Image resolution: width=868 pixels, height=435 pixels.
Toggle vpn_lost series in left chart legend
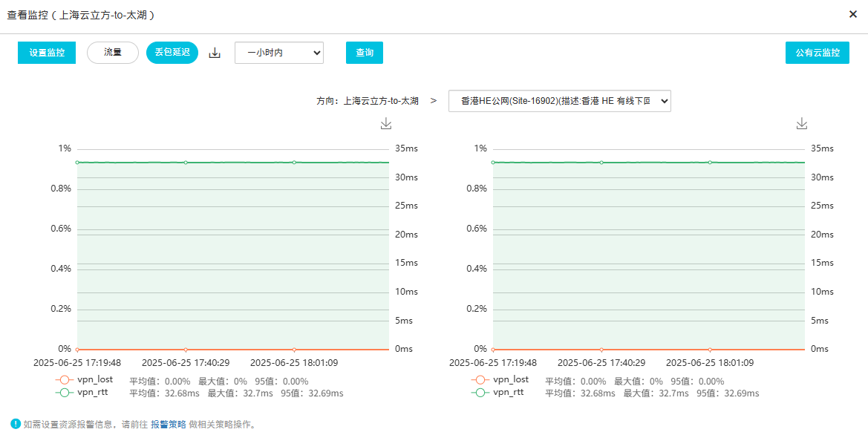(x=84, y=379)
